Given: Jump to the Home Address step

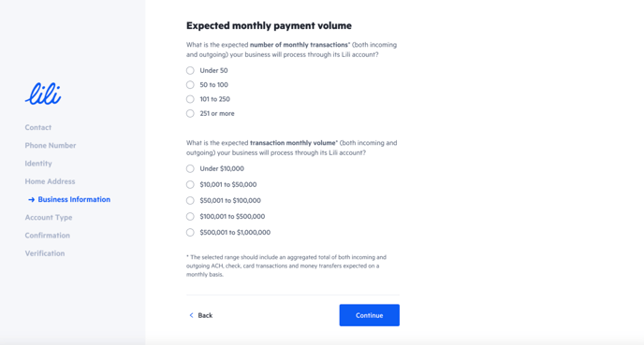Looking at the screenshot, I should pos(51,181).
